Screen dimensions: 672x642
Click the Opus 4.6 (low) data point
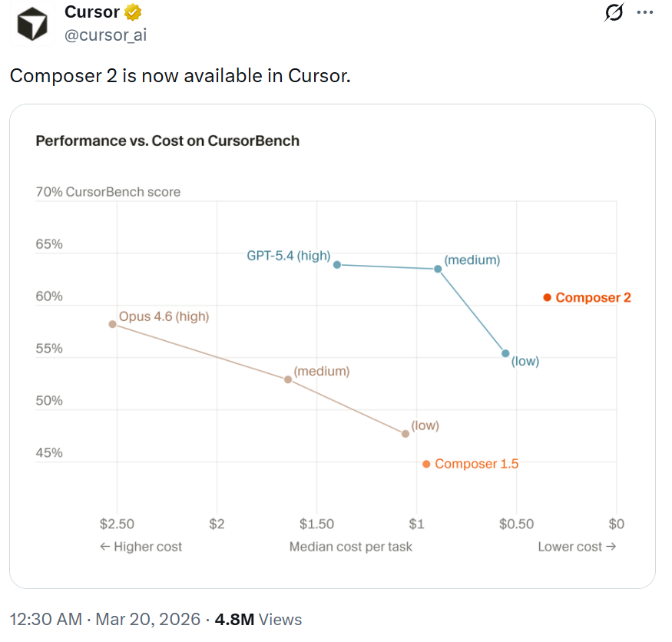point(406,434)
